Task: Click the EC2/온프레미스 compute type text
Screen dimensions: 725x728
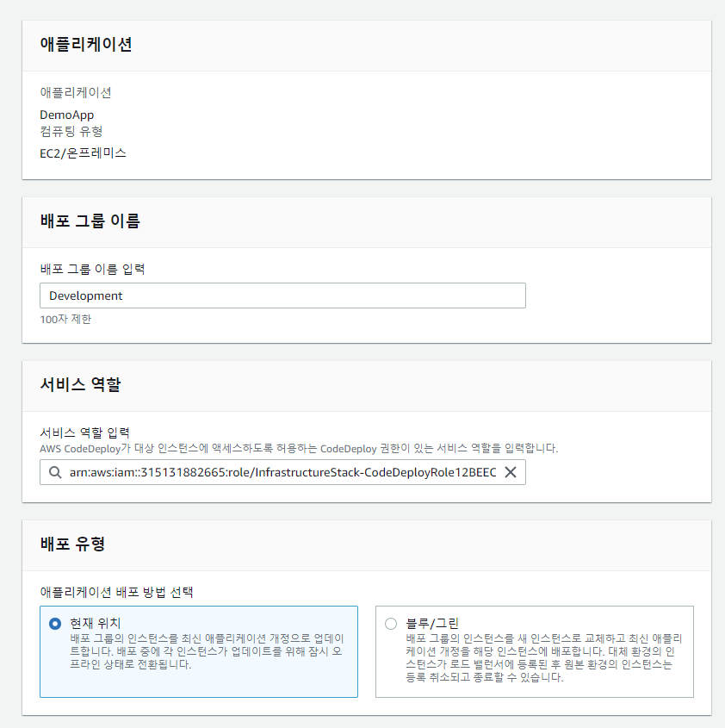Action: pyautogui.click(x=83, y=153)
